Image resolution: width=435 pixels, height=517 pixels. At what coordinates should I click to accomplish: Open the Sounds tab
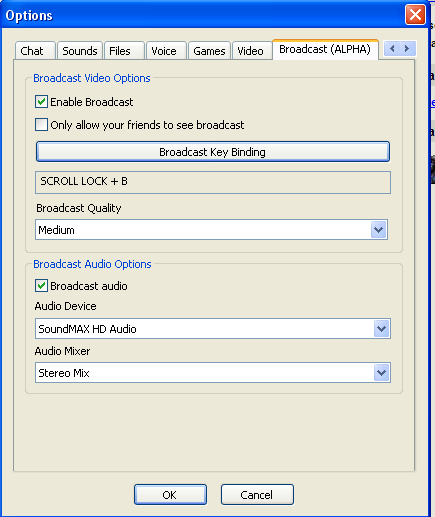[80, 51]
